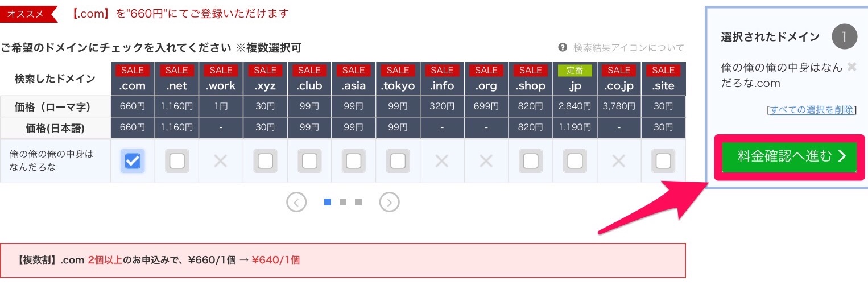Uncheck the .com domain checkbox
868x297 pixels.
(x=133, y=162)
